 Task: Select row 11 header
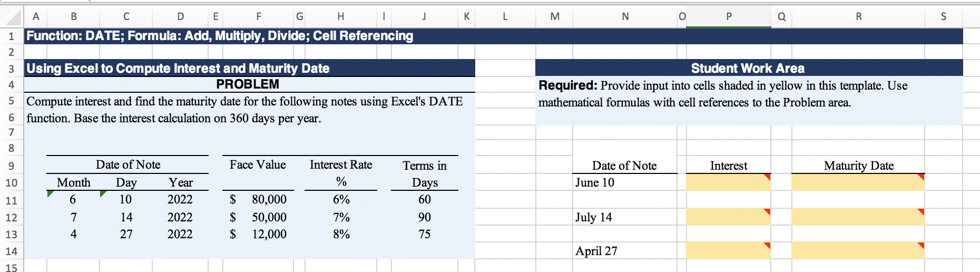pos(11,200)
